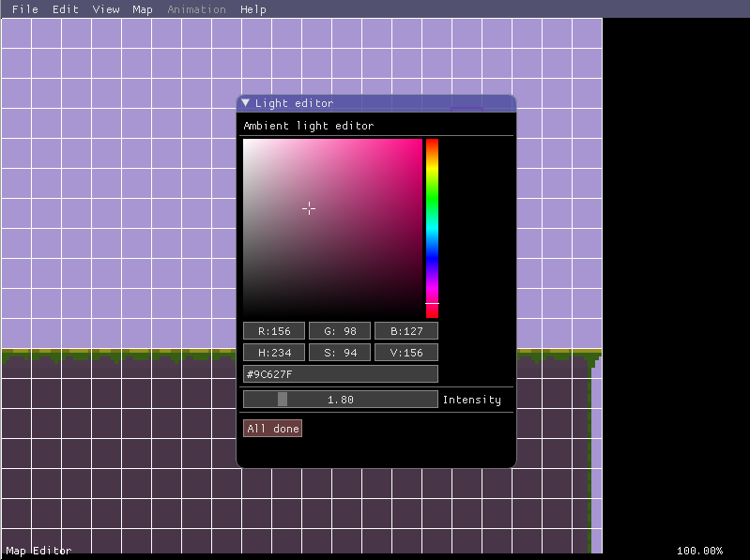
Task: Collapse the Light editor window triangle
Action: click(246, 103)
